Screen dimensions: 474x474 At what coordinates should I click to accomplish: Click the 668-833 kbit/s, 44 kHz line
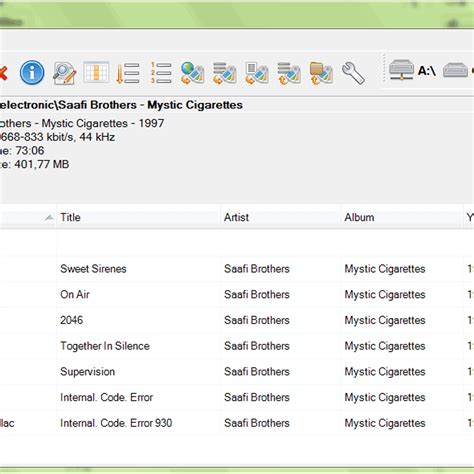(57, 137)
